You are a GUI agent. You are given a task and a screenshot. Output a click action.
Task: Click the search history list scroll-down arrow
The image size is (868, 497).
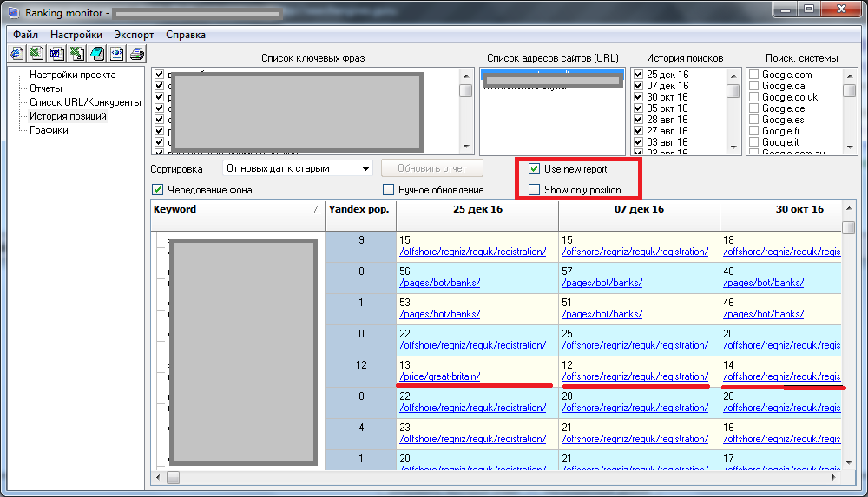tap(733, 147)
